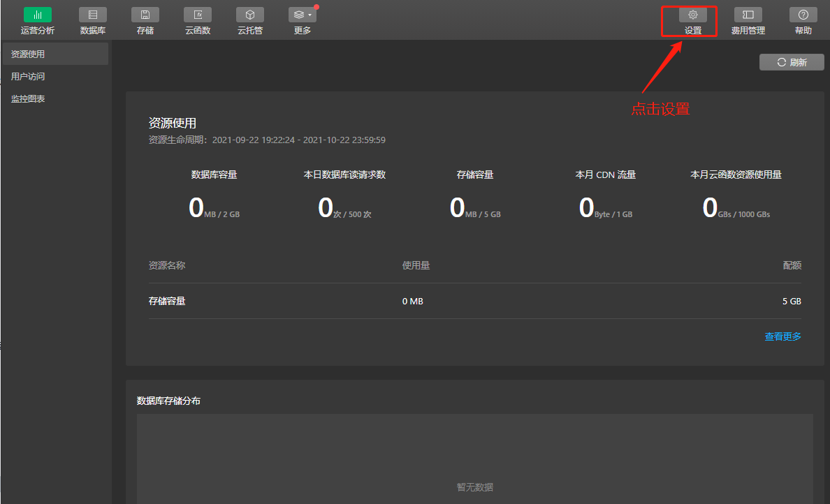Screen dimensions: 830x504
Task: Open the 云函数 cloud functions icon
Action: pos(198,15)
